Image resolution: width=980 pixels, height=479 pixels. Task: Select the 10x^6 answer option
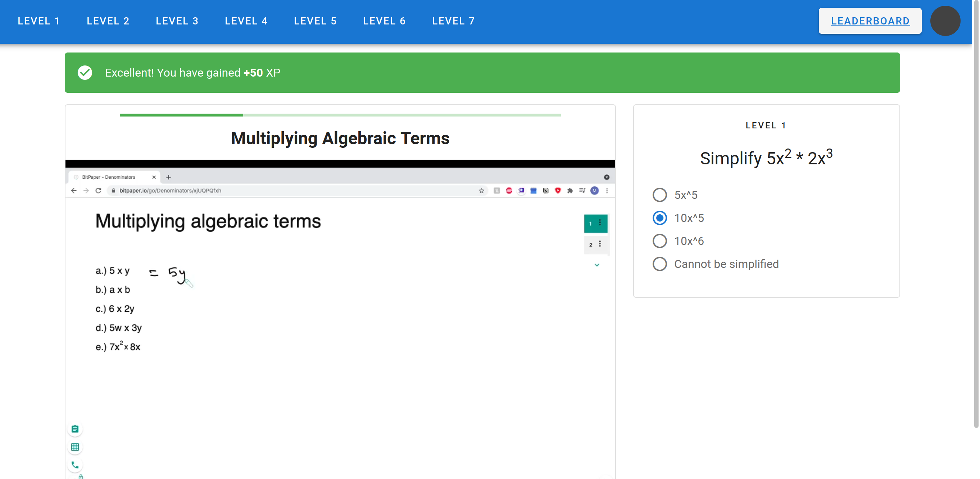660,241
